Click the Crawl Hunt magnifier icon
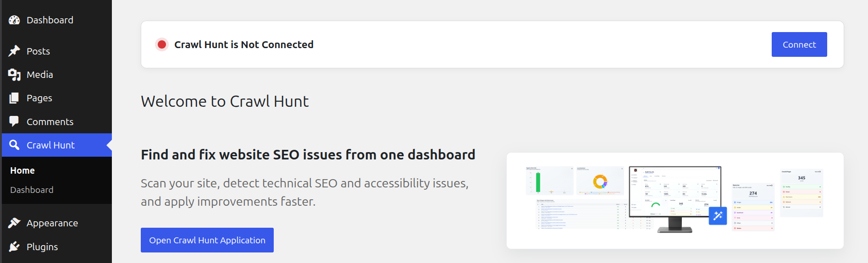The width and height of the screenshot is (868, 263). [14, 145]
